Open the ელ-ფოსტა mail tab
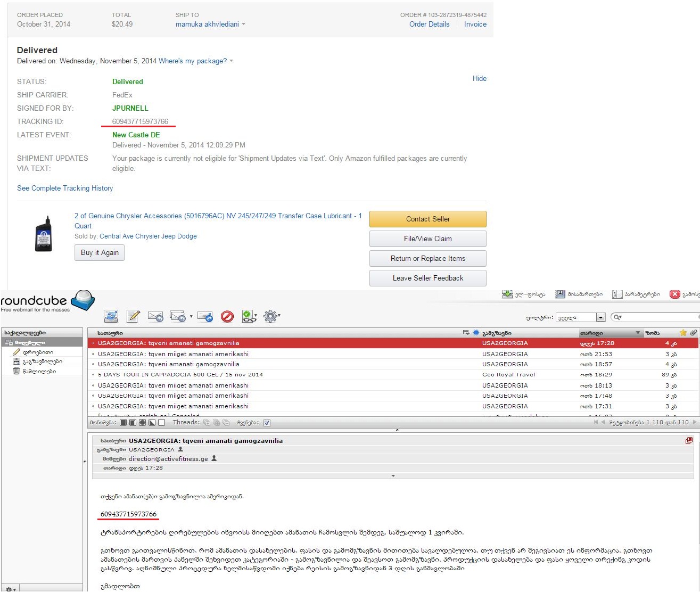The width and height of the screenshot is (700, 592). pos(524,294)
